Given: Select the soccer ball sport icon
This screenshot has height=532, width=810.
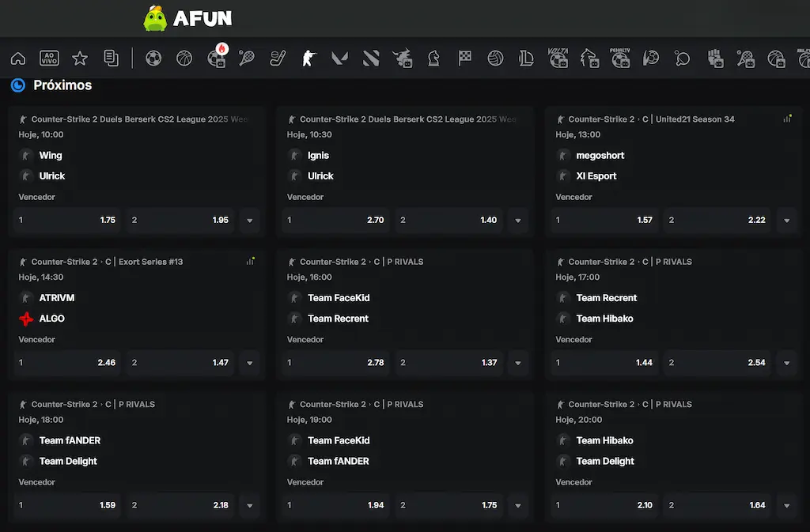Looking at the screenshot, I should [153, 58].
